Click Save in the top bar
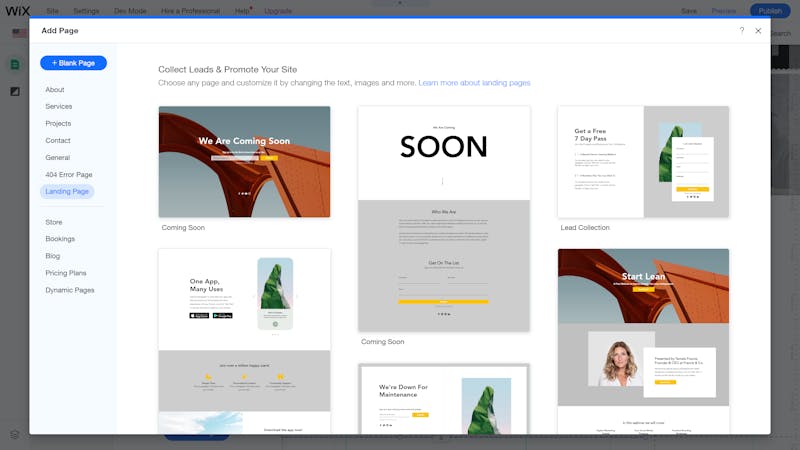The width and height of the screenshot is (800, 450). pos(689,11)
